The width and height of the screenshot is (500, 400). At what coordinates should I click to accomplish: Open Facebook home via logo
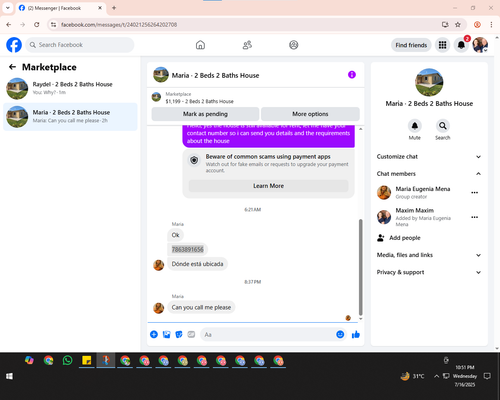[14, 45]
